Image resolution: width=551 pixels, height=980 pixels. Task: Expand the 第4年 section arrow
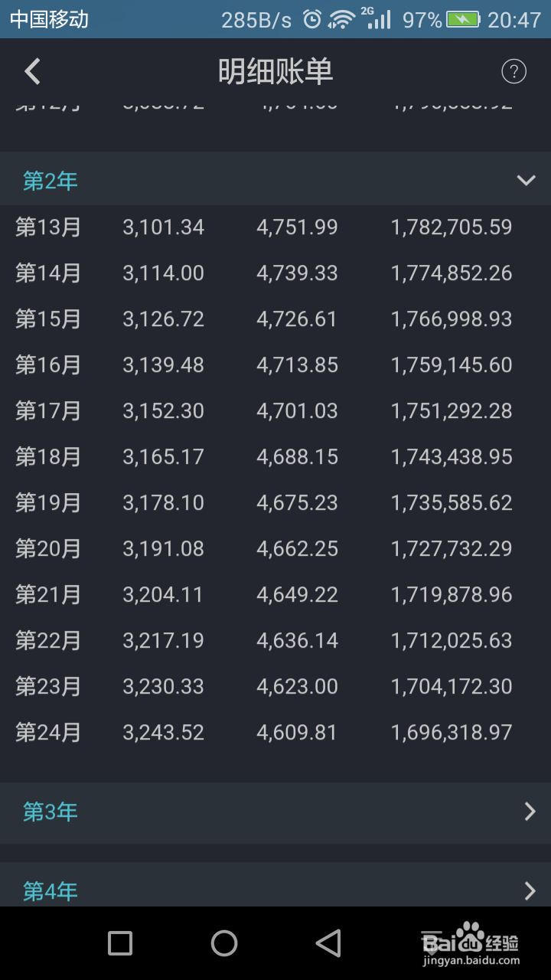click(530, 890)
